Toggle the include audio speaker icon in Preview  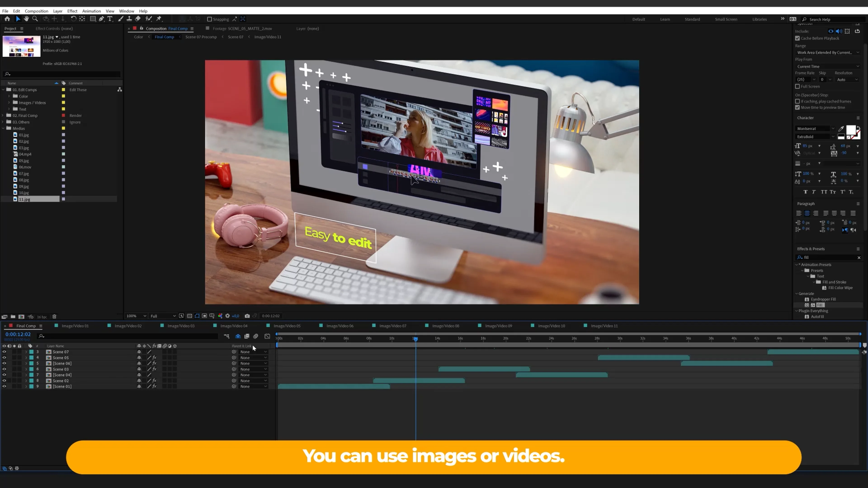pyautogui.click(x=839, y=31)
